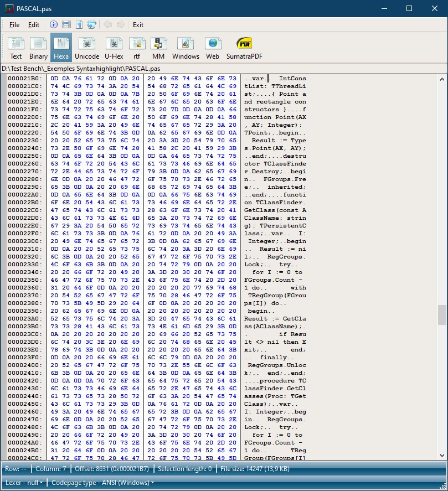Switch to rtf viewer mode
Screen dimensions: 448x491
137,48
